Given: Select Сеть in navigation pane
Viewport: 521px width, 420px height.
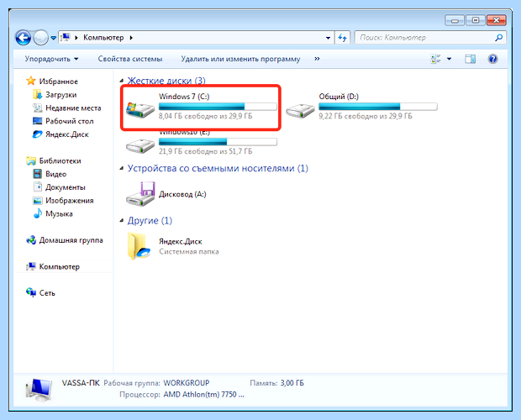Looking at the screenshot, I should [47, 293].
